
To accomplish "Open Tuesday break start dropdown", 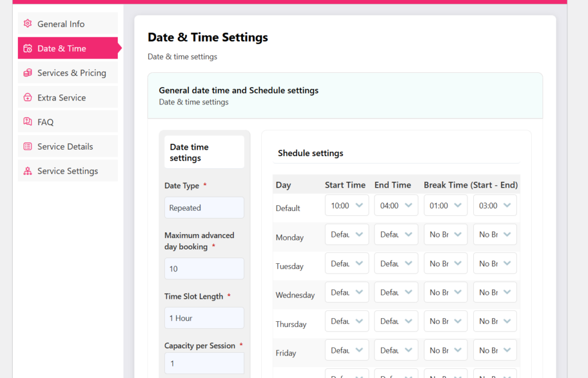I will pos(446,263).
